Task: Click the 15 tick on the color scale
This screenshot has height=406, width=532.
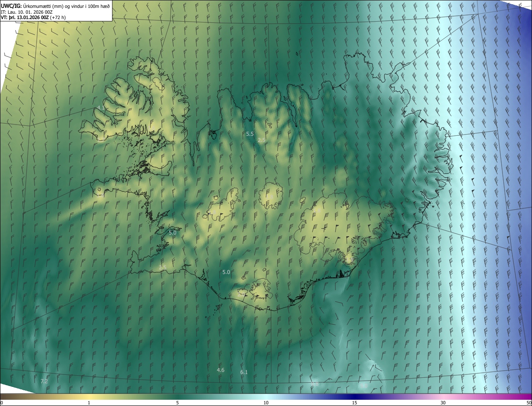Action: [x=355, y=403]
